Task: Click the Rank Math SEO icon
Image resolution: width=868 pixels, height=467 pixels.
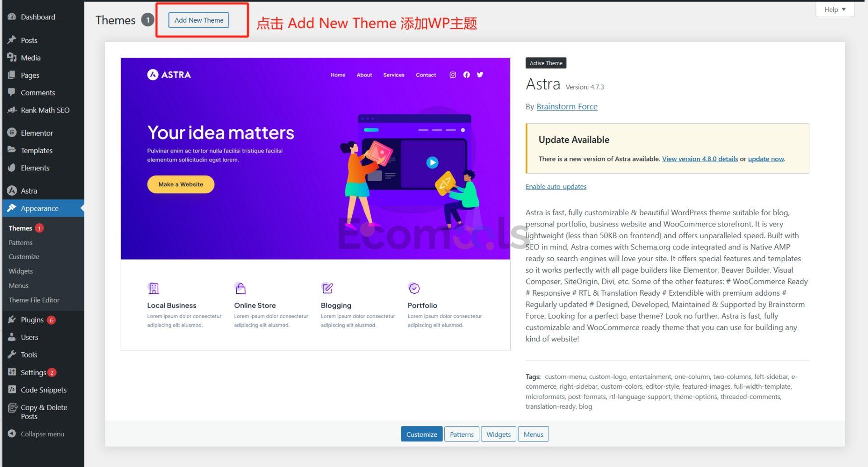Action: click(12, 110)
